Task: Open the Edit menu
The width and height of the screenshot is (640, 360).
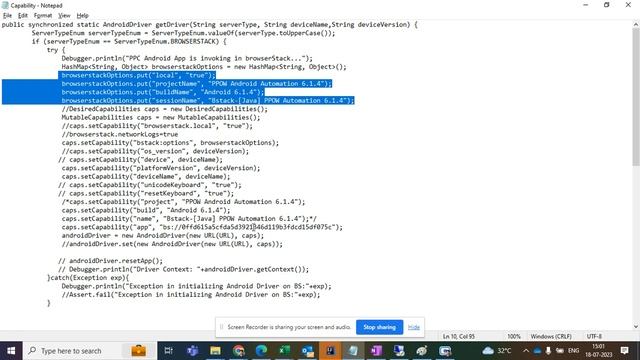Action: pos(23,16)
